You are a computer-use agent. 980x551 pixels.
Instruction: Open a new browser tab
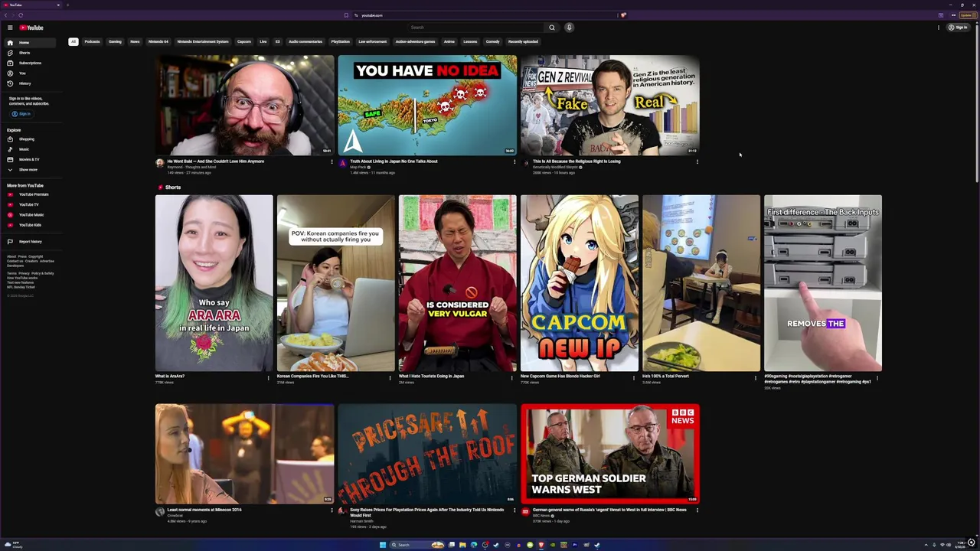(x=67, y=5)
